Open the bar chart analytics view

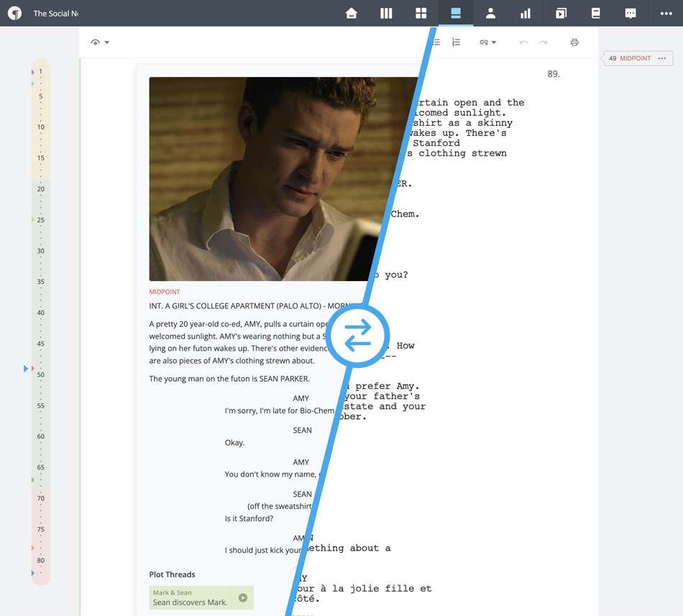(x=526, y=14)
